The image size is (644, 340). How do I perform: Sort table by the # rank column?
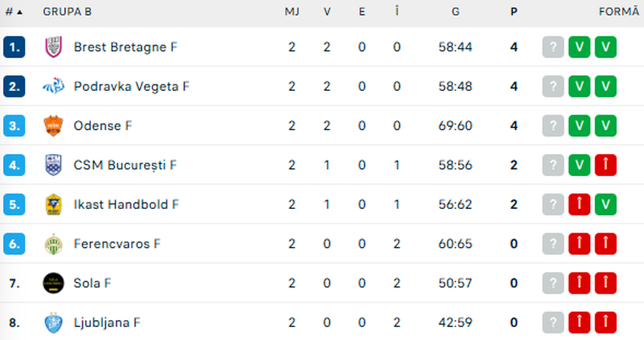13,12
